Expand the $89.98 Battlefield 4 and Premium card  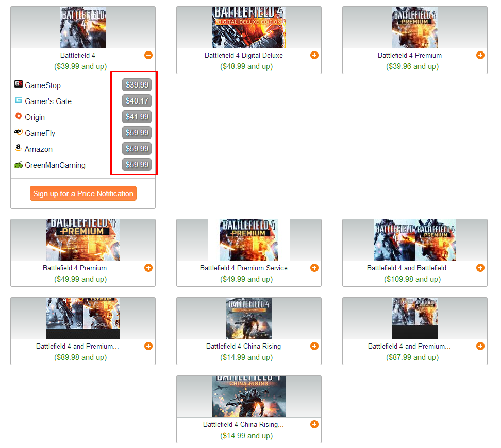click(x=148, y=346)
